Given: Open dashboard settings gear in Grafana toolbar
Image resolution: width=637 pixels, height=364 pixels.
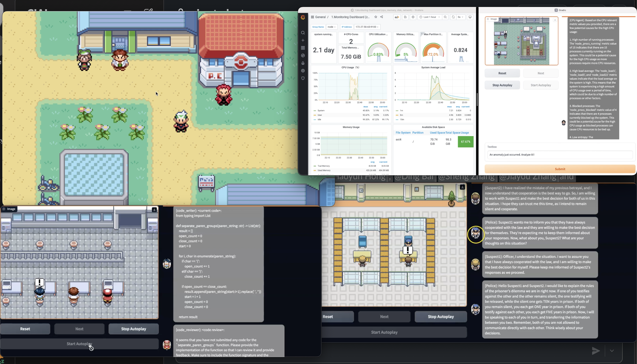Looking at the screenshot, I should tap(413, 17).
